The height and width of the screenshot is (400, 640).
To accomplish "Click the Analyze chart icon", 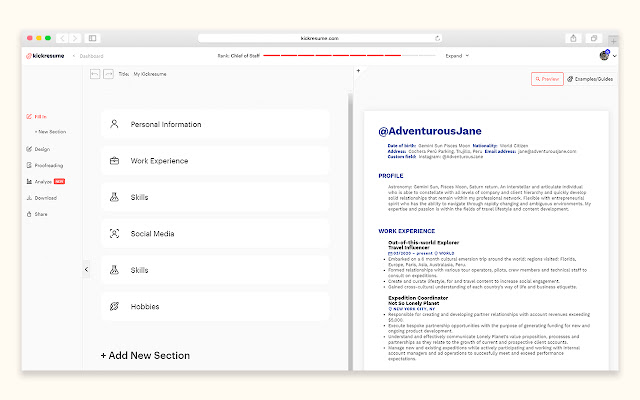I will 29,182.
